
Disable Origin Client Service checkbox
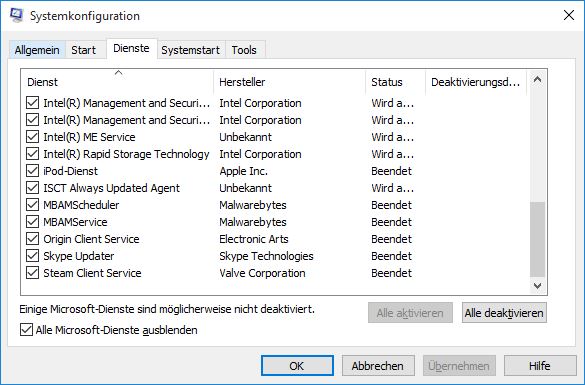[x=32, y=239]
